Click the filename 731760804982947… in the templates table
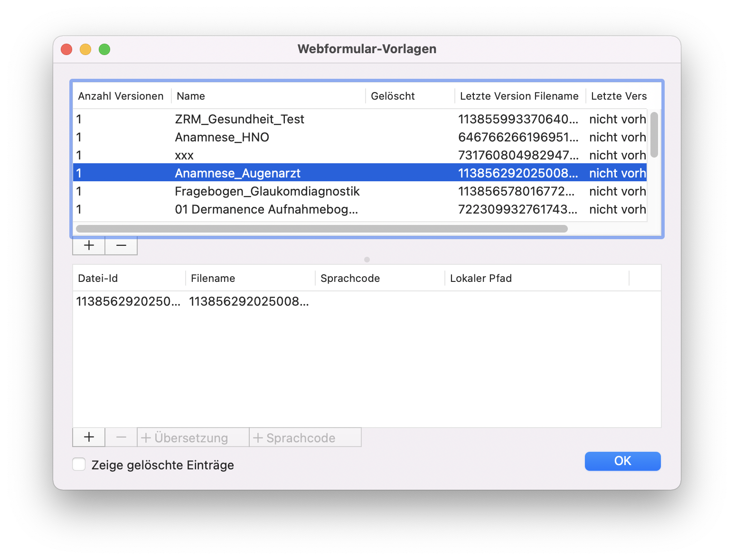This screenshot has height=560, width=734. pos(518,155)
